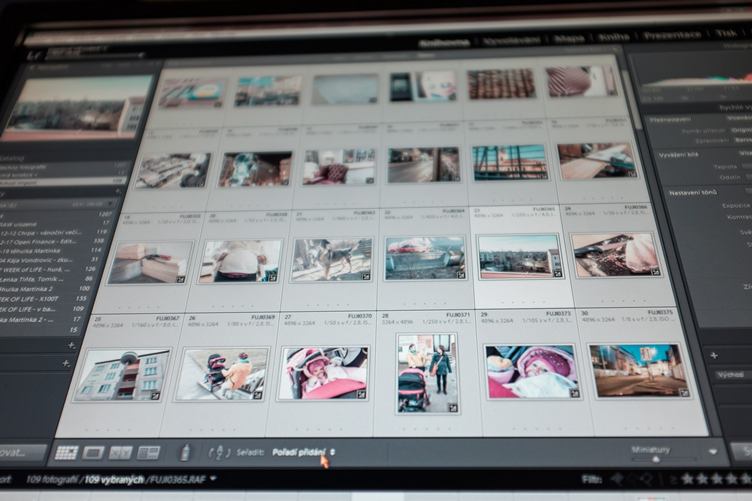
Task: Switch to Loupe view in the toolbar
Action: (93, 452)
